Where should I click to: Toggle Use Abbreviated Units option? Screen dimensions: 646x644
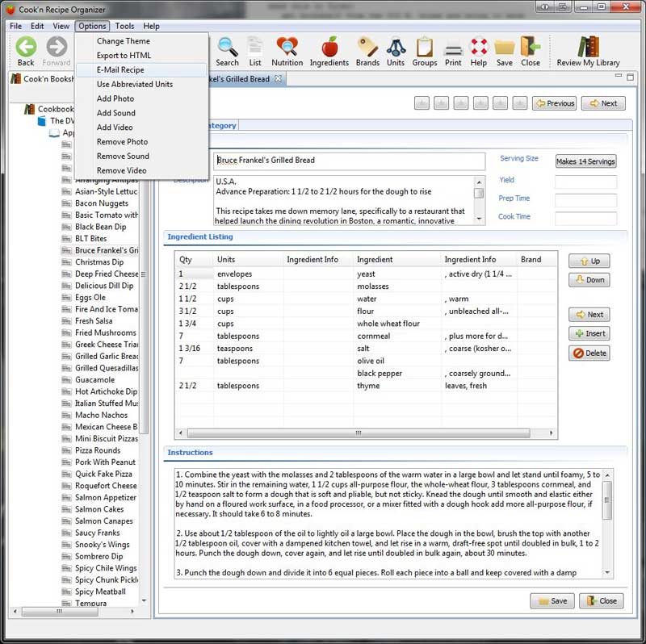point(141,84)
